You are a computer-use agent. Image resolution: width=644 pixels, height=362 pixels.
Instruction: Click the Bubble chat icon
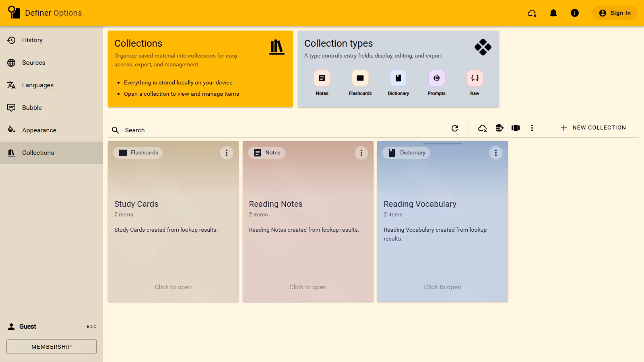pos(11,108)
